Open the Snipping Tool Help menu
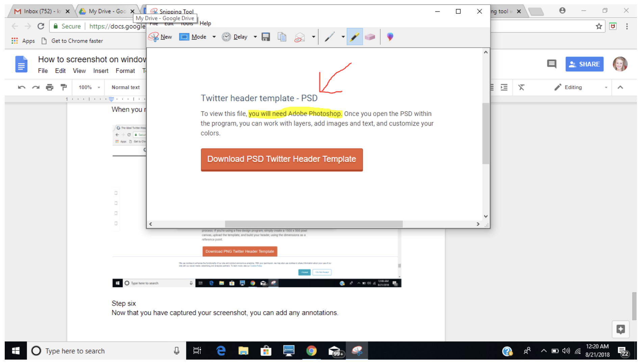Image resolution: width=641 pixels, height=364 pixels. (205, 23)
